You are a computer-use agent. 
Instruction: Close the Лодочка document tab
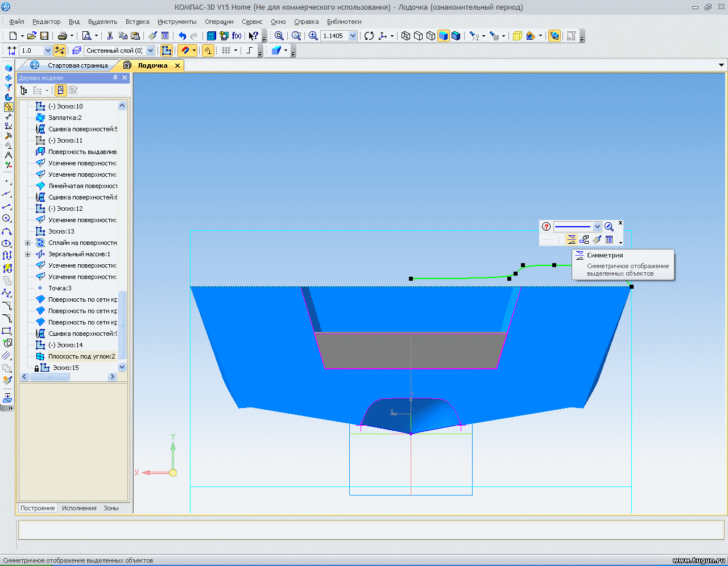pos(177,65)
